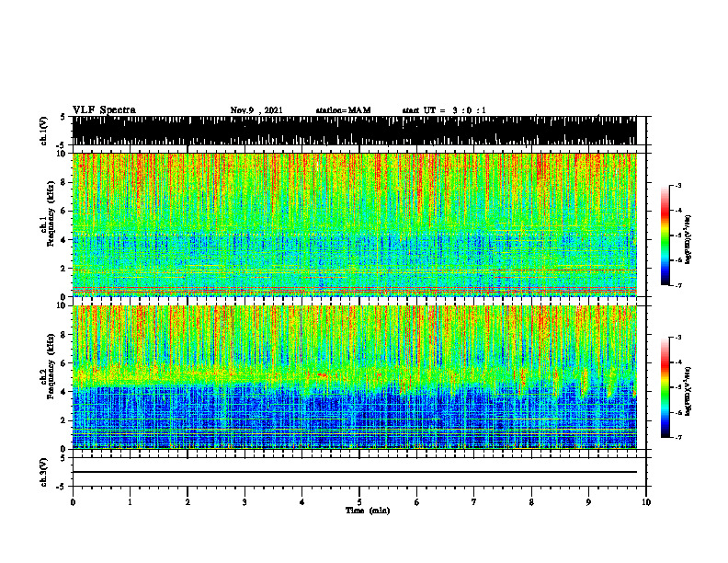Click the "6" kHz tick on ch.2 axis
The image size is (728, 563).
point(64,362)
